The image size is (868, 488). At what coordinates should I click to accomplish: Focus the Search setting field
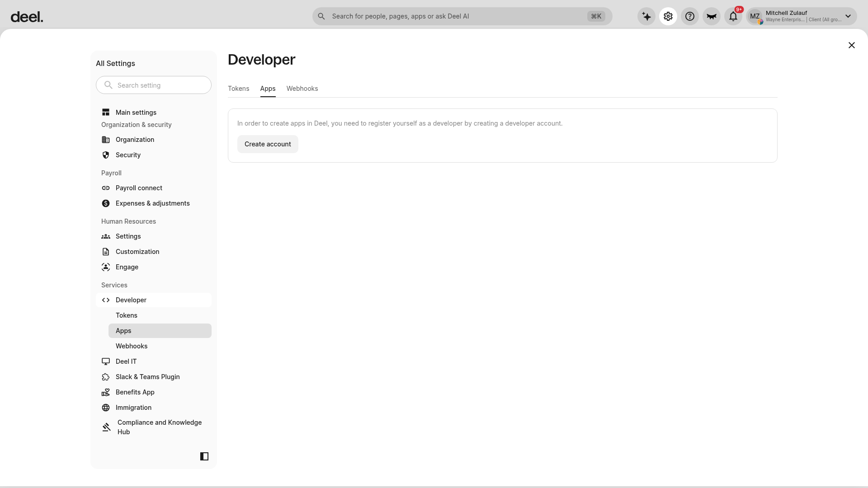(154, 85)
